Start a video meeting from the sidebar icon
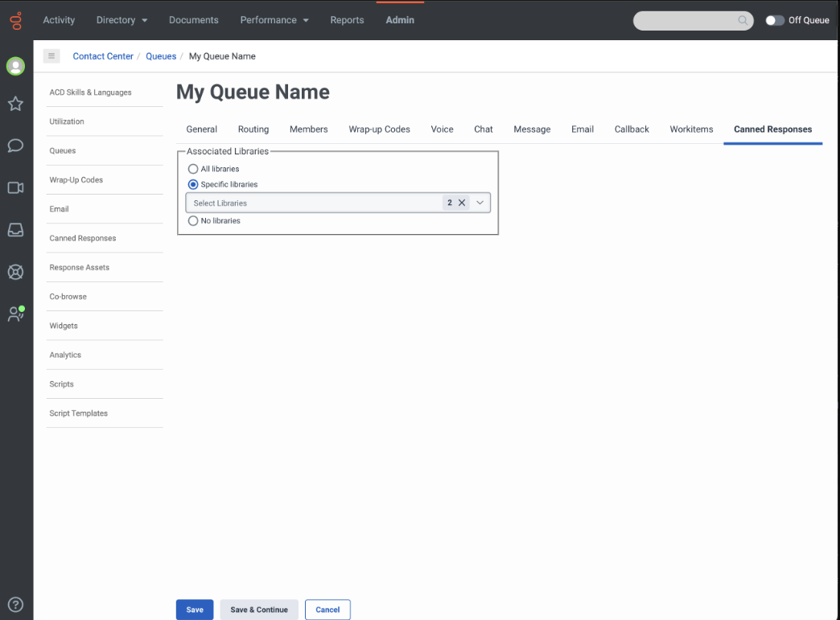Screen dimensions: 840x620 point(15,187)
